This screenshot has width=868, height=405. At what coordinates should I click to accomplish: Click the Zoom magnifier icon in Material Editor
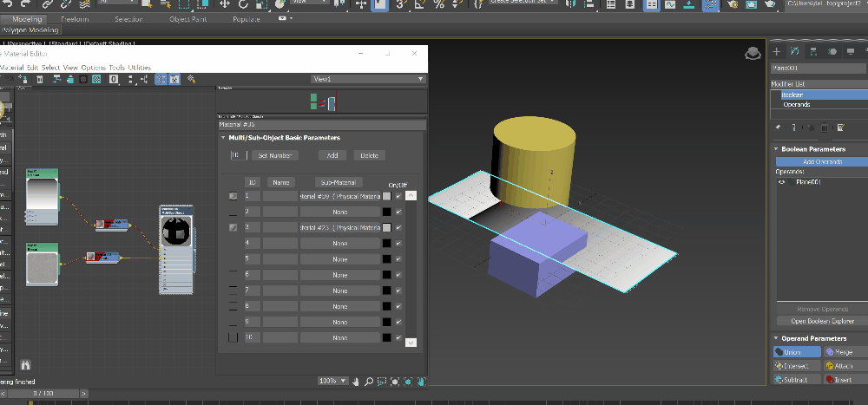pyautogui.click(x=369, y=381)
